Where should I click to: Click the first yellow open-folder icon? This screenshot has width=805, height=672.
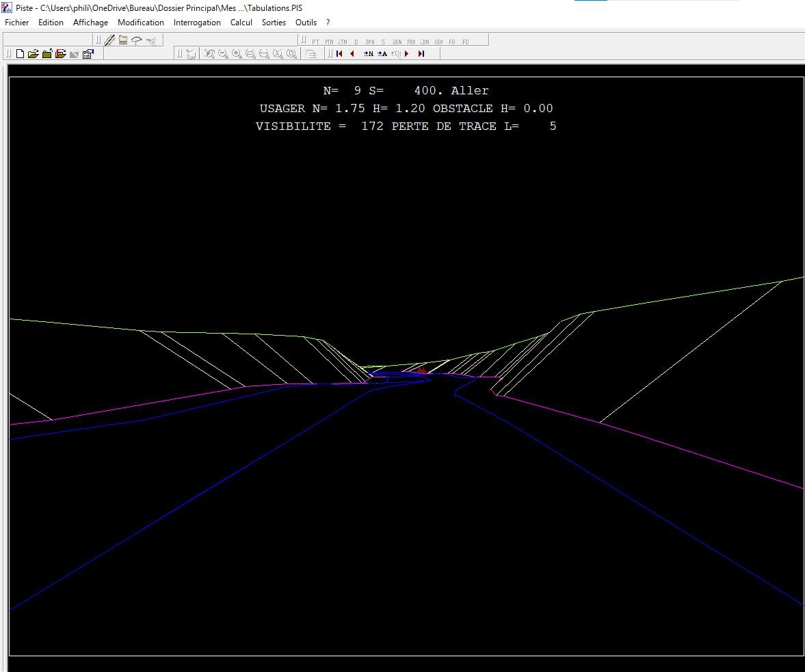pyautogui.click(x=33, y=54)
